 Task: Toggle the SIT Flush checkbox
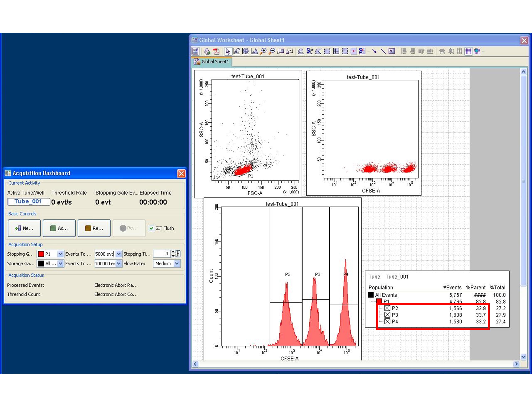151,228
